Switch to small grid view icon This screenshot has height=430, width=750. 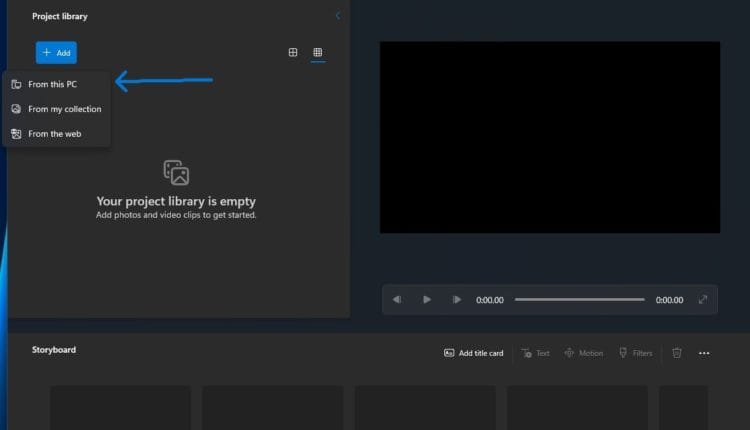[x=318, y=52]
